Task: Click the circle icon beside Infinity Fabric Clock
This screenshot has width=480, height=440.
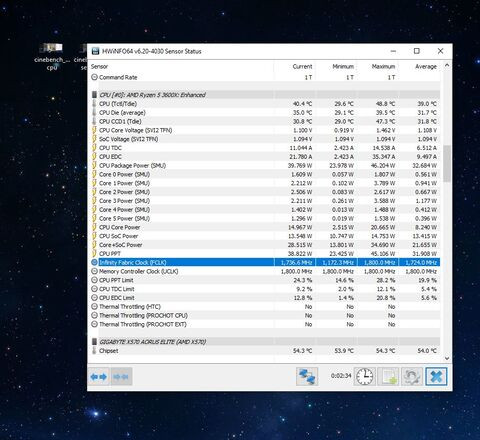Action: point(94,262)
